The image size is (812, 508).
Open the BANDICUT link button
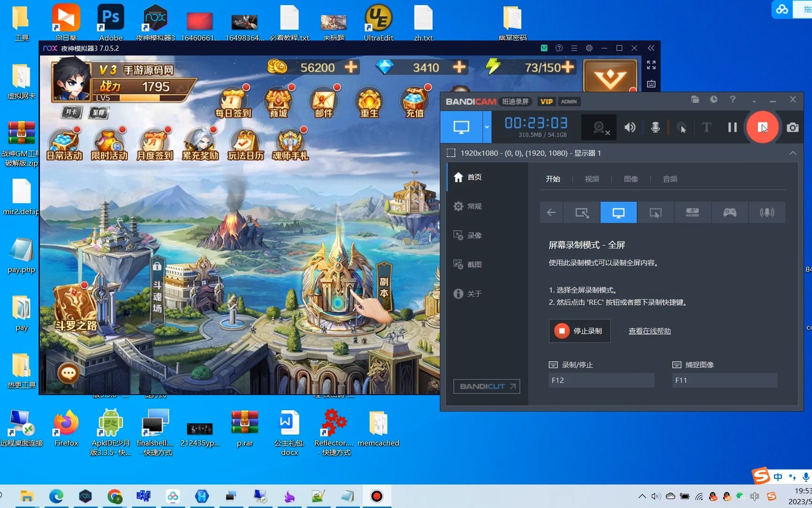(486, 386)
